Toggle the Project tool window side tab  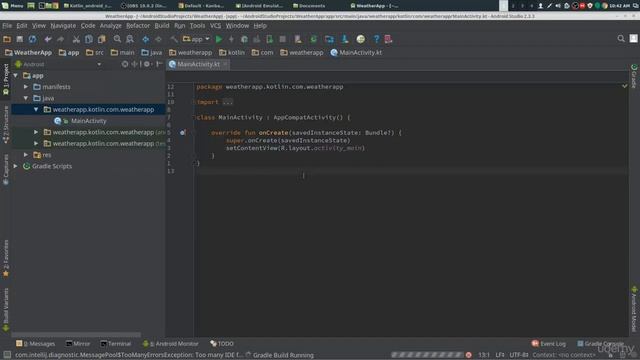point(6,80)
